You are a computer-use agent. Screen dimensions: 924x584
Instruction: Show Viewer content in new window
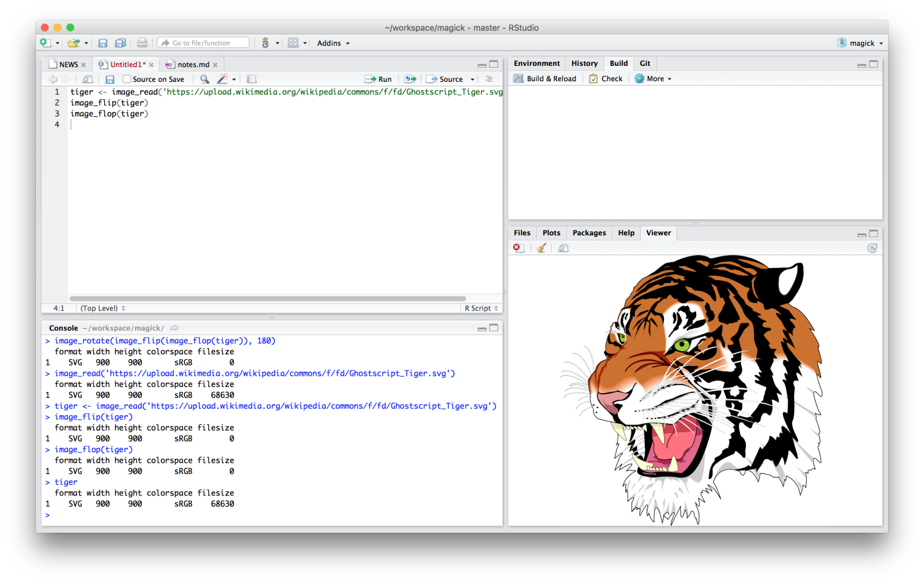point(562,248)
